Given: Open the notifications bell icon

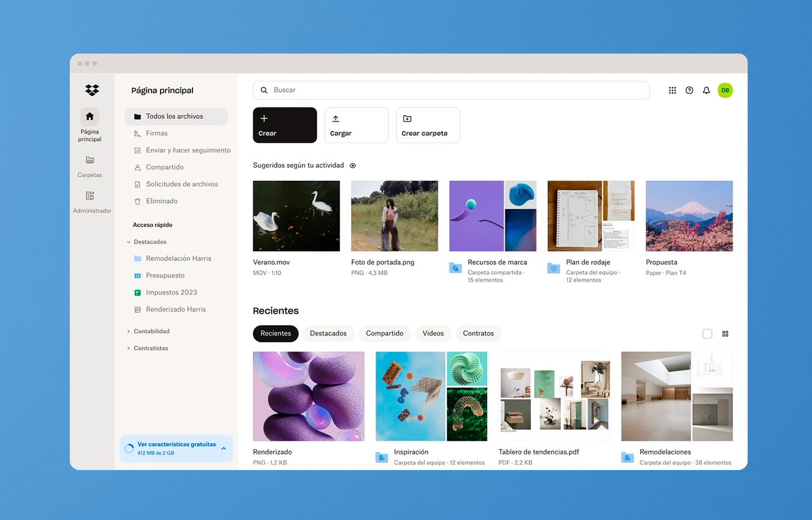Looking at the screenshot, I should [706, 90].
